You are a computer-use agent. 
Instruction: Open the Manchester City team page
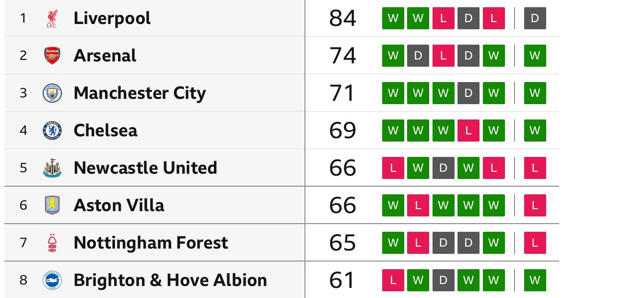140,93
